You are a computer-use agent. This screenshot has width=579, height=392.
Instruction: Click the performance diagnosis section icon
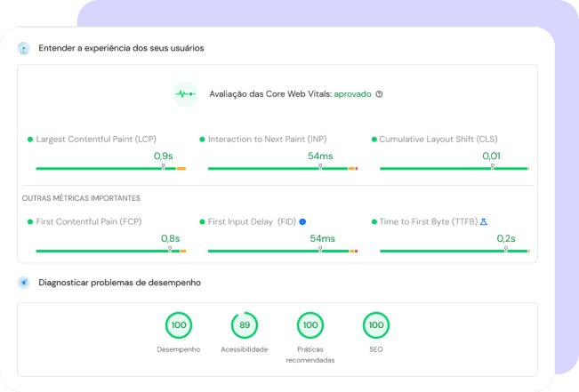tap(24, 283)
